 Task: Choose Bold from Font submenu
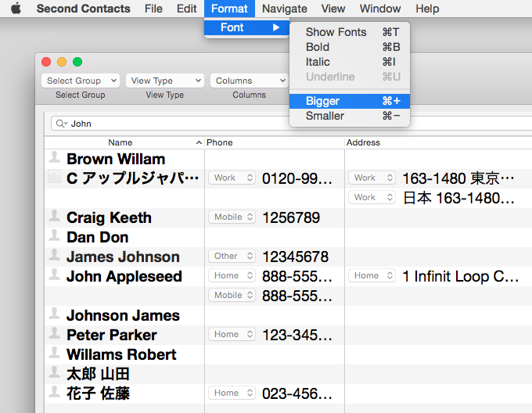350,47
